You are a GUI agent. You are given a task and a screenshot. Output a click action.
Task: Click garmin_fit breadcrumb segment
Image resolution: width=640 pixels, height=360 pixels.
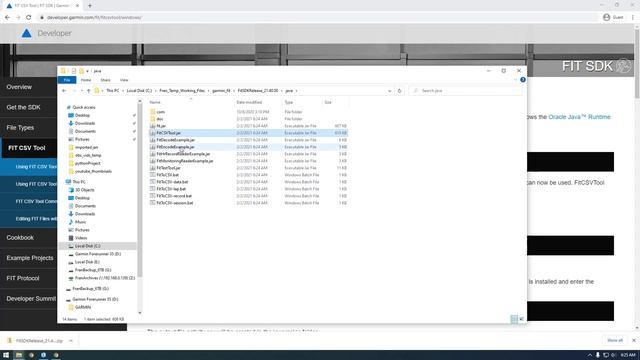point(221,91)
